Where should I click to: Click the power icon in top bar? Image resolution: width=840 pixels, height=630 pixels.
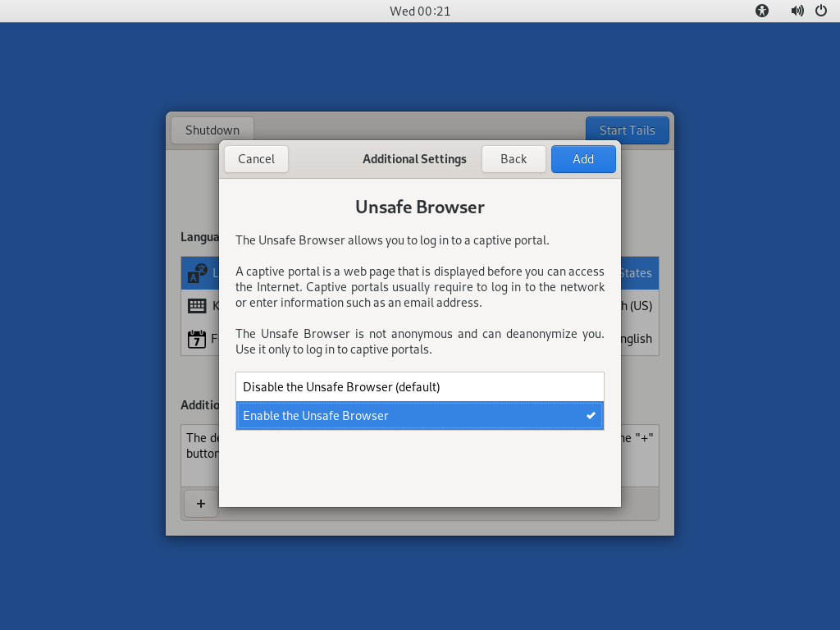[821, 11]
